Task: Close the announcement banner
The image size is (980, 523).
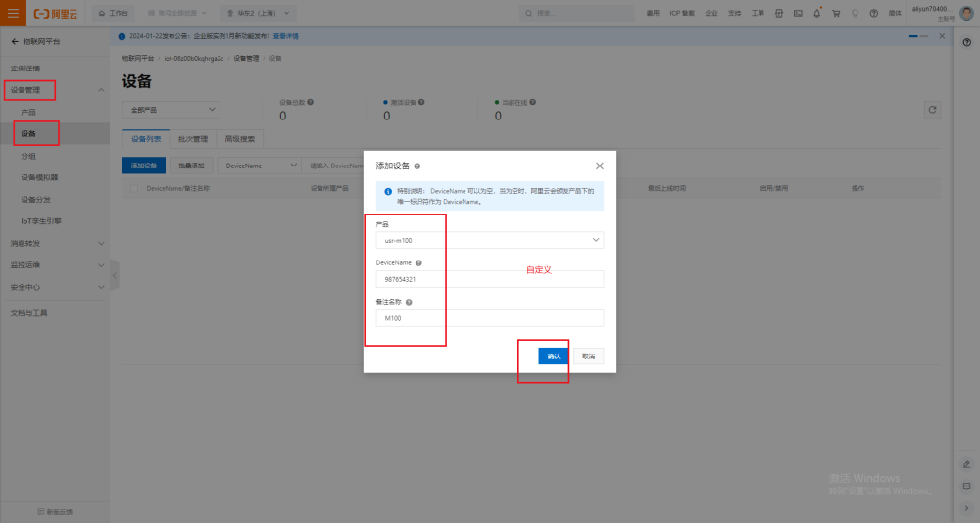Action: [942, 36]
